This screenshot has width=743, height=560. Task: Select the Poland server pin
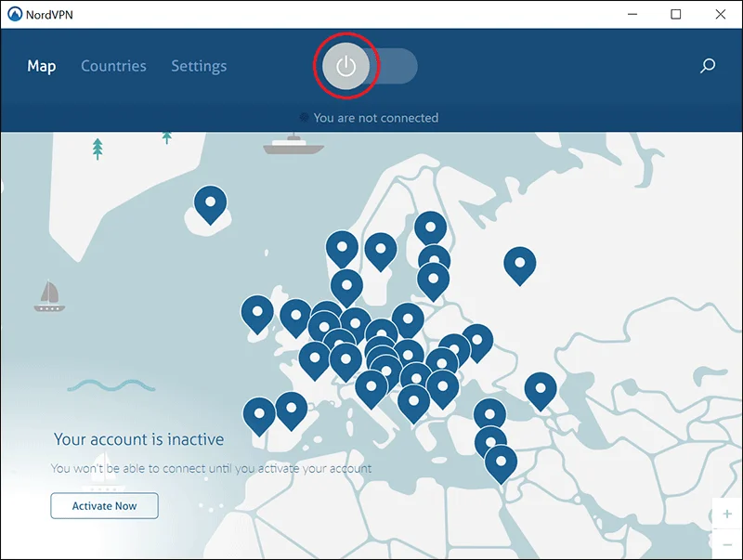coord(408,322)
